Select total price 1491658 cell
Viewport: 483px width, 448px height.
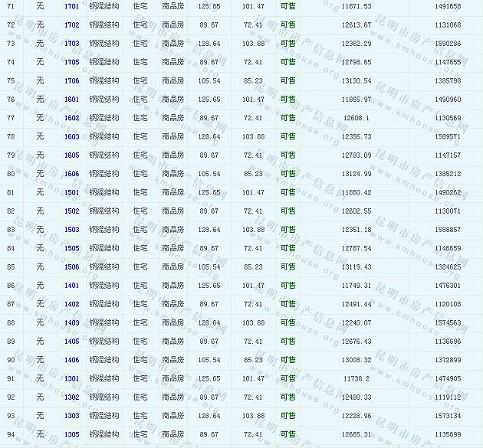tap(447, 6)
